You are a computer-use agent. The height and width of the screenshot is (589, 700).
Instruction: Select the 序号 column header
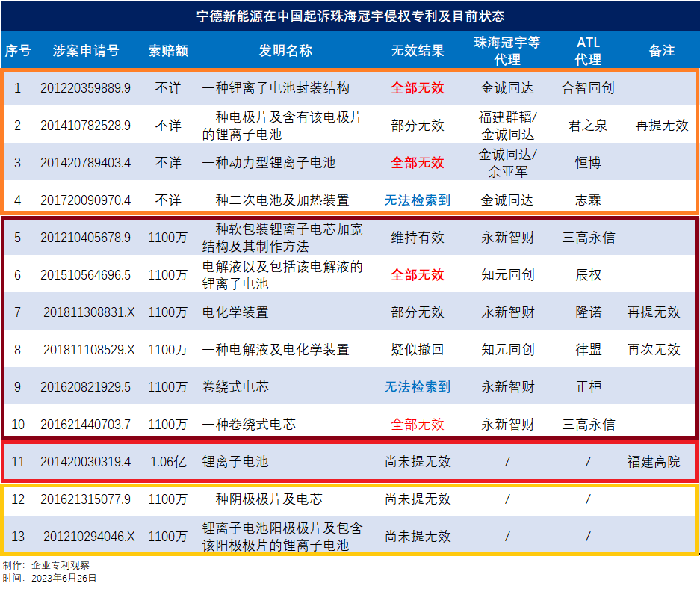(18, 51)
